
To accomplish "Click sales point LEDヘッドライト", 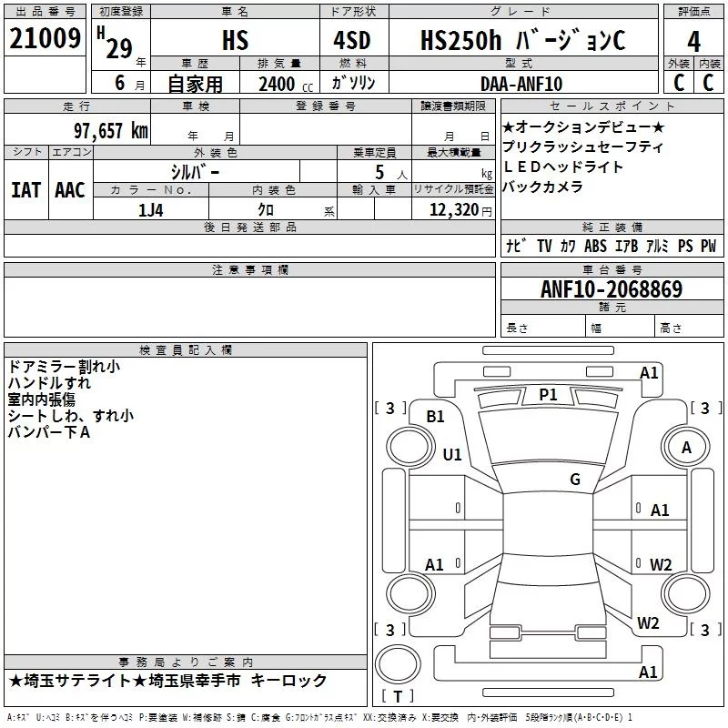I will point(562,167).
